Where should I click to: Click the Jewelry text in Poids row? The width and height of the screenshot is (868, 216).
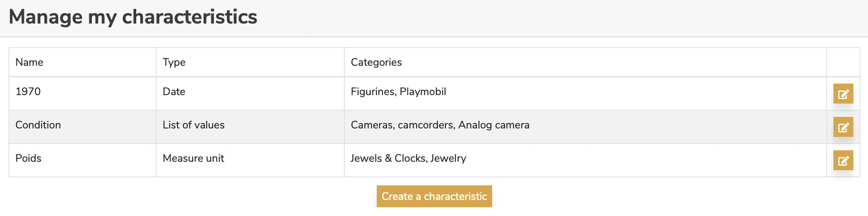(448, 159)
